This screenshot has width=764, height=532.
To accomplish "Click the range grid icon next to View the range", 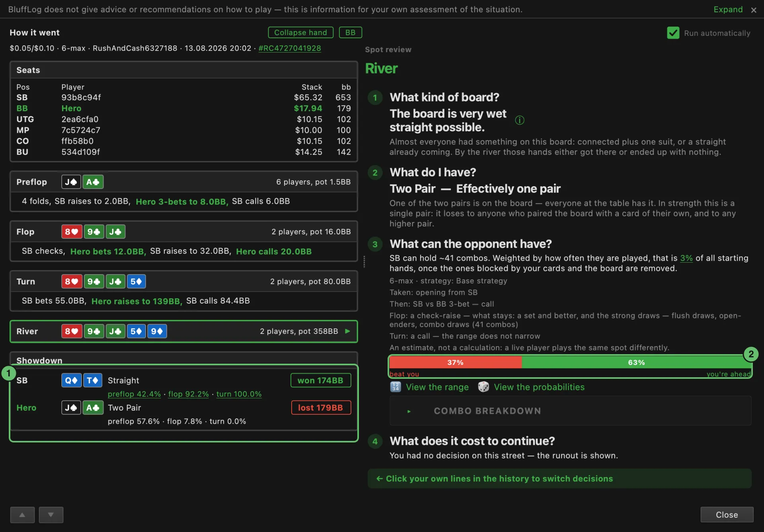I will pos(396,387).
